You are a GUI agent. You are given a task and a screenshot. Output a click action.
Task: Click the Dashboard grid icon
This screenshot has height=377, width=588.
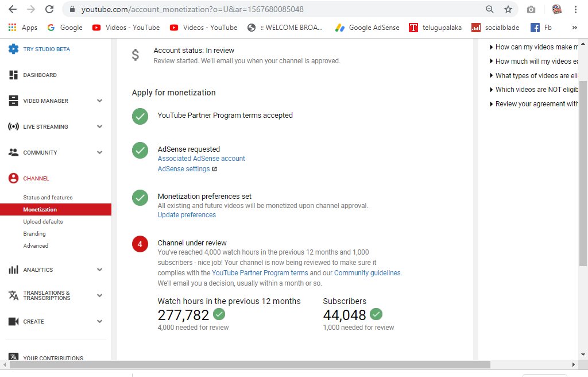(14, 75)
